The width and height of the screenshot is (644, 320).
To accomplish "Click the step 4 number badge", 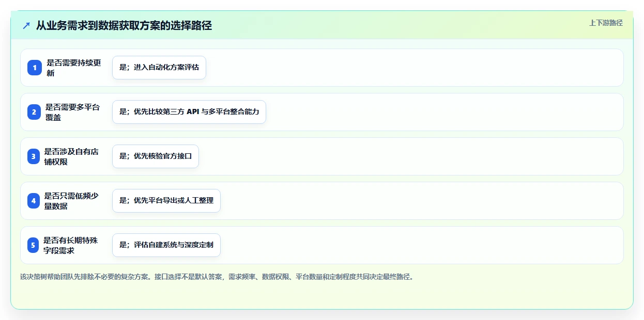I will tap(34, 201).
